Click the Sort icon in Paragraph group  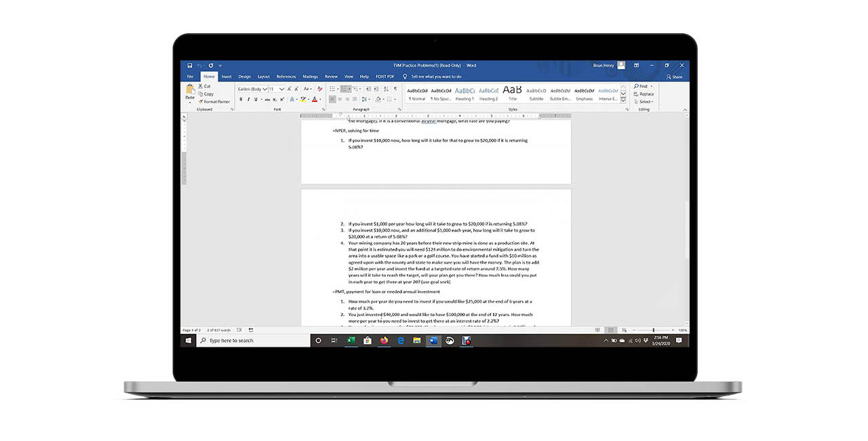[386, 89]
